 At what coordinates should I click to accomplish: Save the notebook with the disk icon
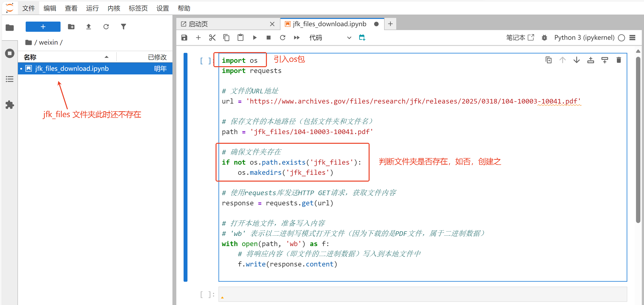[x=184, y=38]
